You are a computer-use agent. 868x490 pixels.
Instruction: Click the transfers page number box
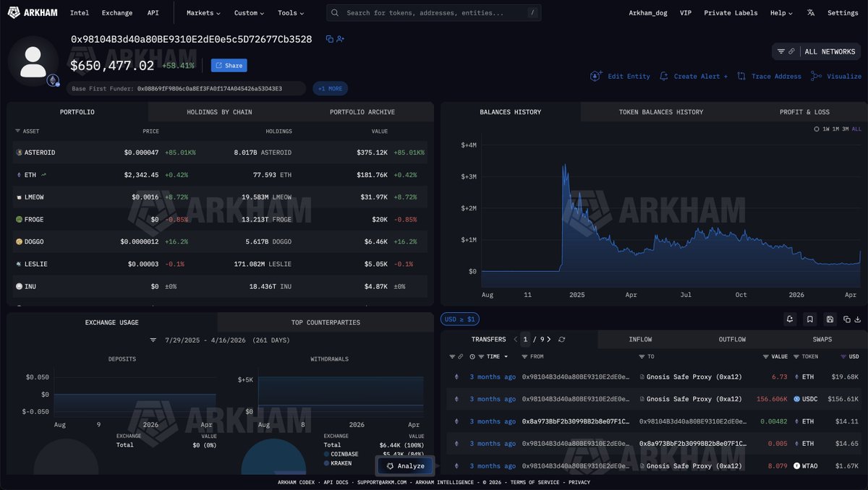click(x=526, y=339)
